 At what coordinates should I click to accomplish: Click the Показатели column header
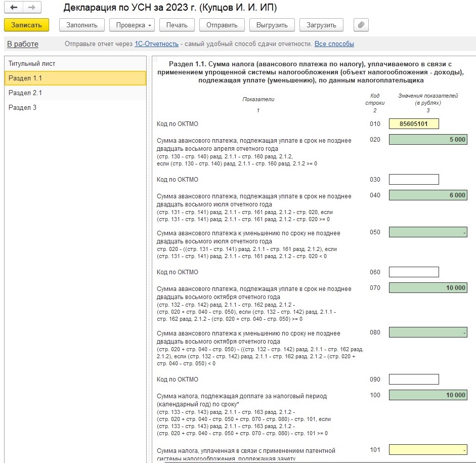coord(258,99)
